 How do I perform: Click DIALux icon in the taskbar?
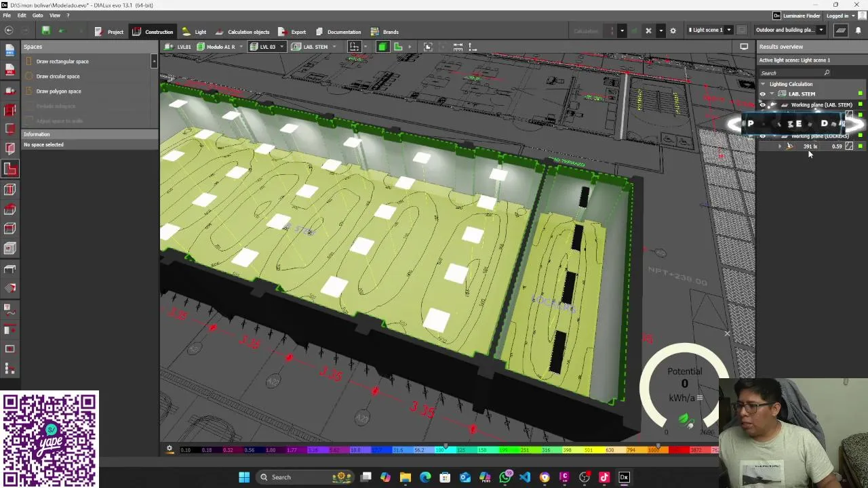pos(624,477)
